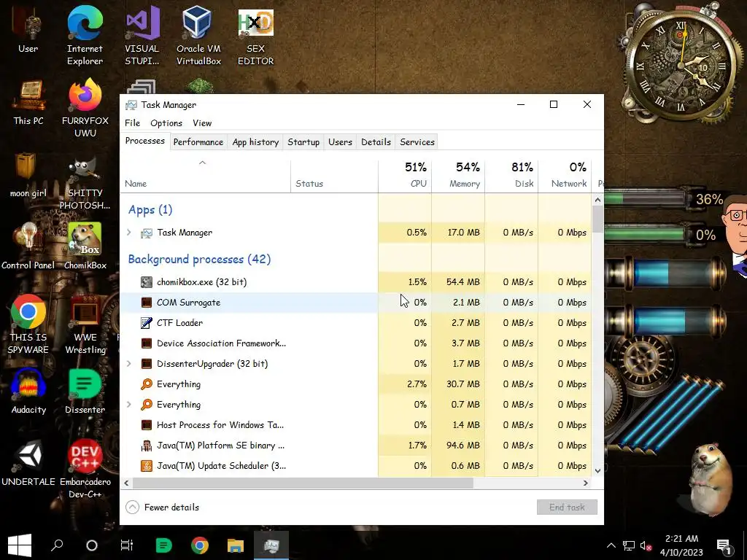Sort by the Network column header

click(565, 175)
